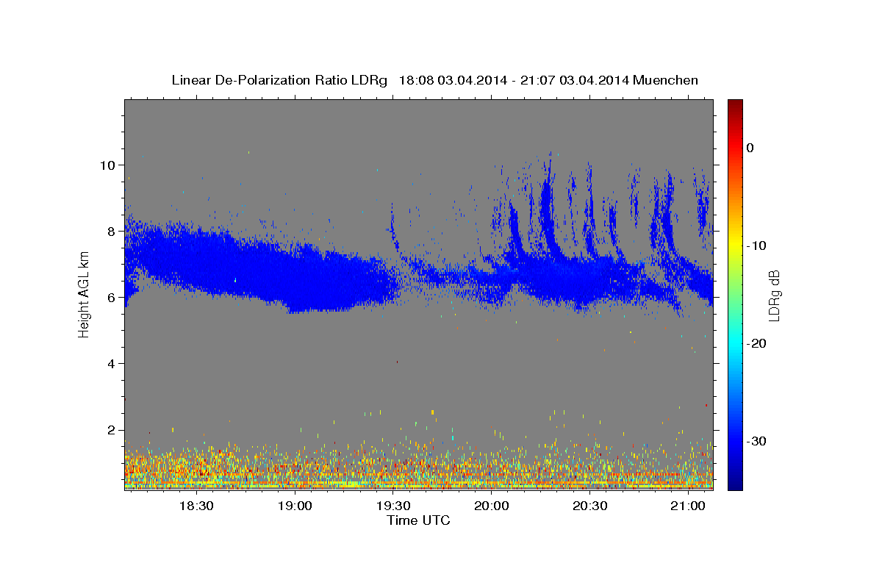The image size is (882, 588).
Task: Click the '18:08 03.04.2014' start time in the title
Action: (x=453, y=80)
